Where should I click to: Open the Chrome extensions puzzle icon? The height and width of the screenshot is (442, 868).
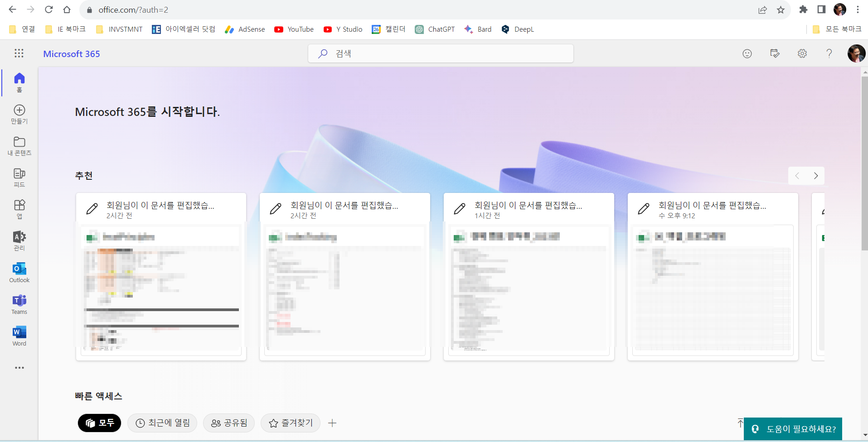[x=803, y=10]
